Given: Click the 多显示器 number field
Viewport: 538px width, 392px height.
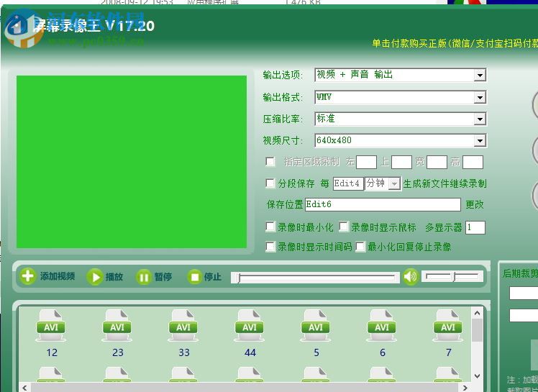Looking at the screenshot, I should coord(475,227).
